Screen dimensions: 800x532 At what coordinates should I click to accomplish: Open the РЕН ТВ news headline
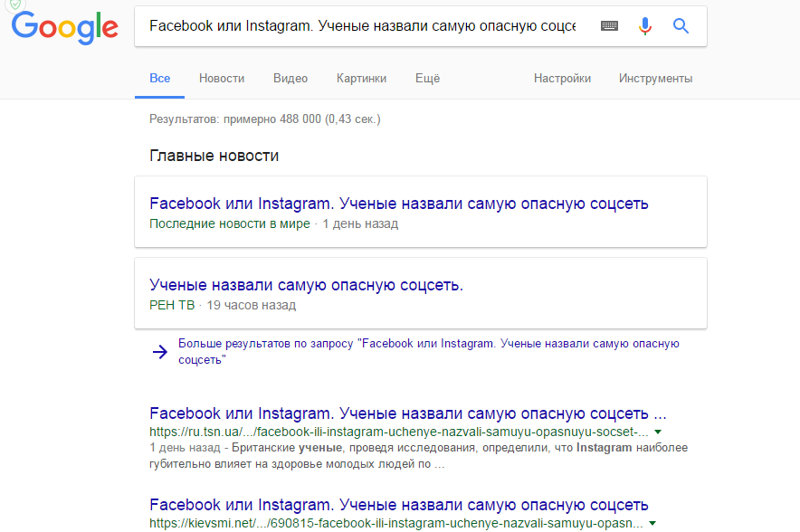[306, 285]
